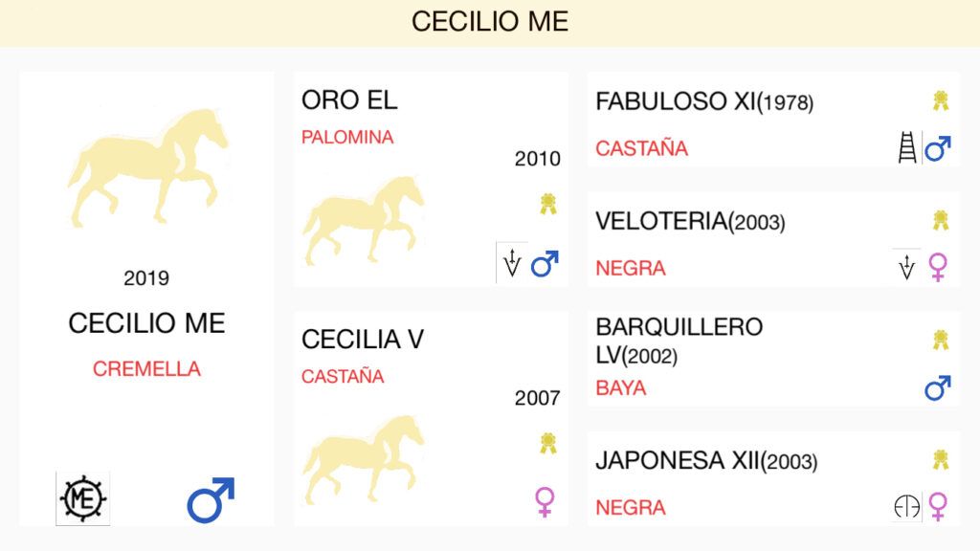Click Veloteria's pink female symbol
Viewport: 980px width, 551px height.
click(x=938, y=268)
